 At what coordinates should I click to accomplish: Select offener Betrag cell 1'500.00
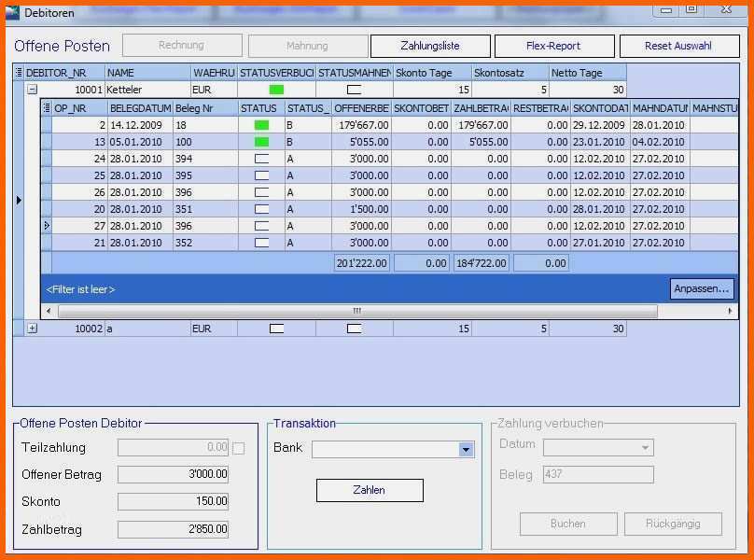tap(361, 209)
